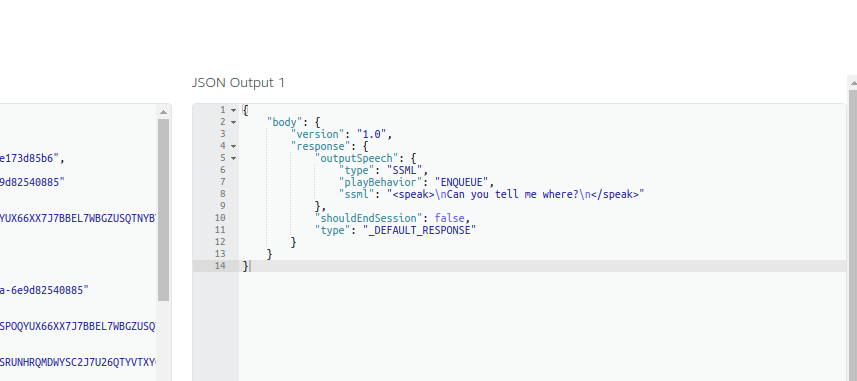857x381 pixels.
Task: Click the left JSON panel scrollbar thumb
Action: 163,210
